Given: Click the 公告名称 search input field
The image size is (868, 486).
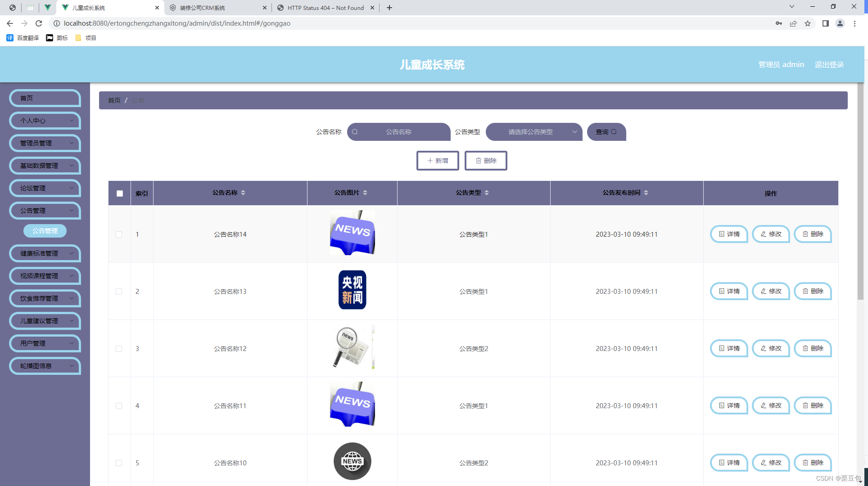Looking at the screenshot, I should (x=398, y=132).
